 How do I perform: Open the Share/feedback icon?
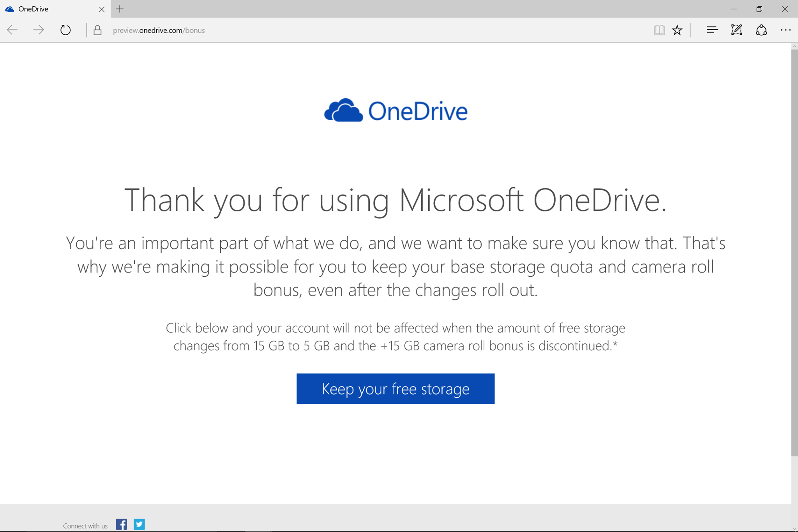point(761,30)
